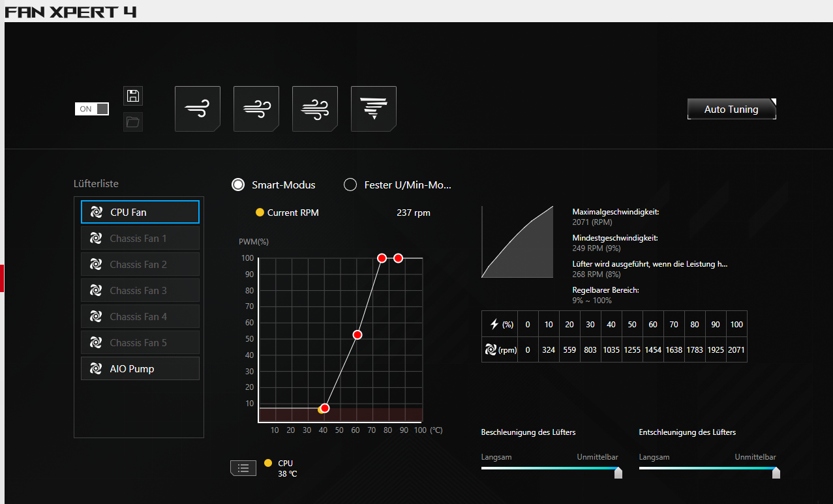
Task: Select the Turbo fan mode icon
Action: coord(315,109)
